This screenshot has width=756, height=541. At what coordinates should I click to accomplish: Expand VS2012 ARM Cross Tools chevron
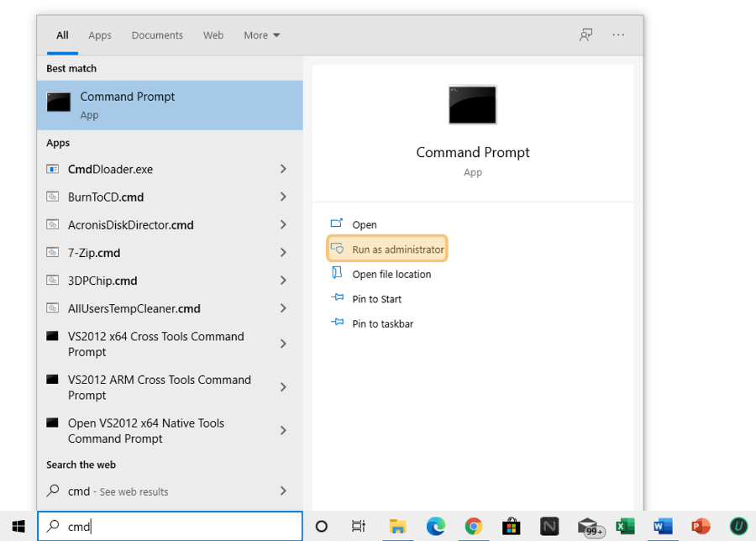pyautogui.click(x=284, y=387)
